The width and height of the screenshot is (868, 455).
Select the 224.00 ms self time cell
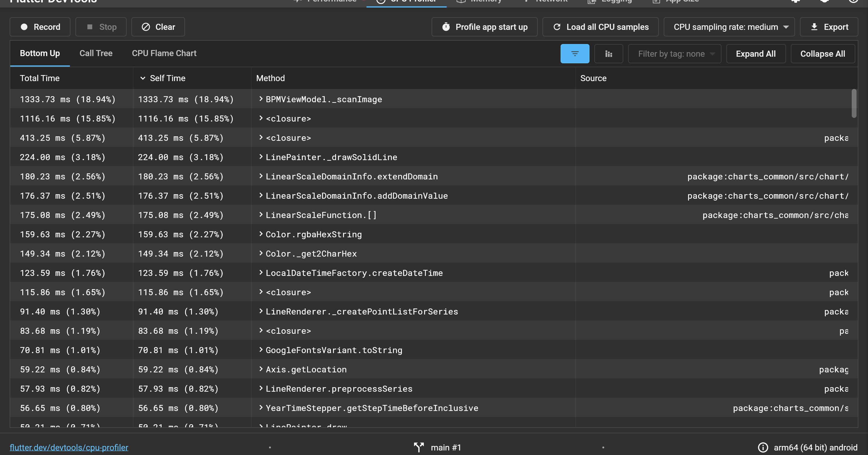[181, 157]
